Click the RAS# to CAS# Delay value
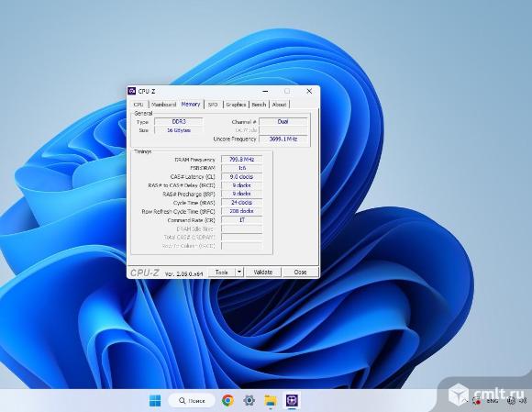 tap(241, 185)
